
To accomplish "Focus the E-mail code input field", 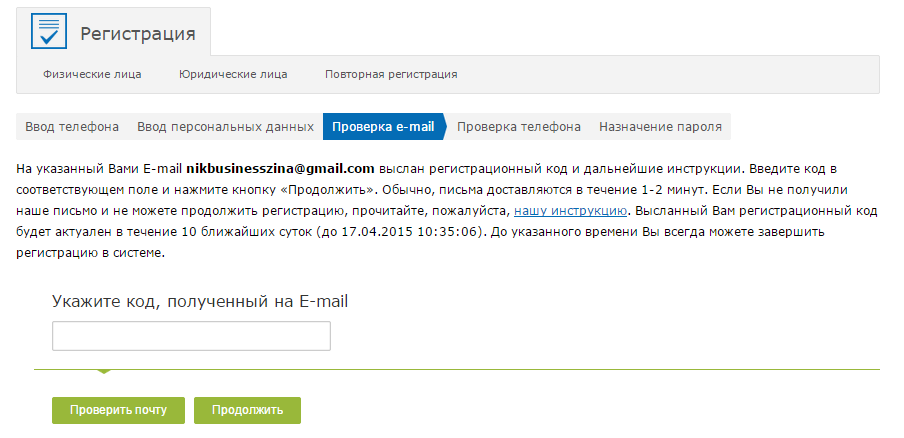I will pos(191,336).
